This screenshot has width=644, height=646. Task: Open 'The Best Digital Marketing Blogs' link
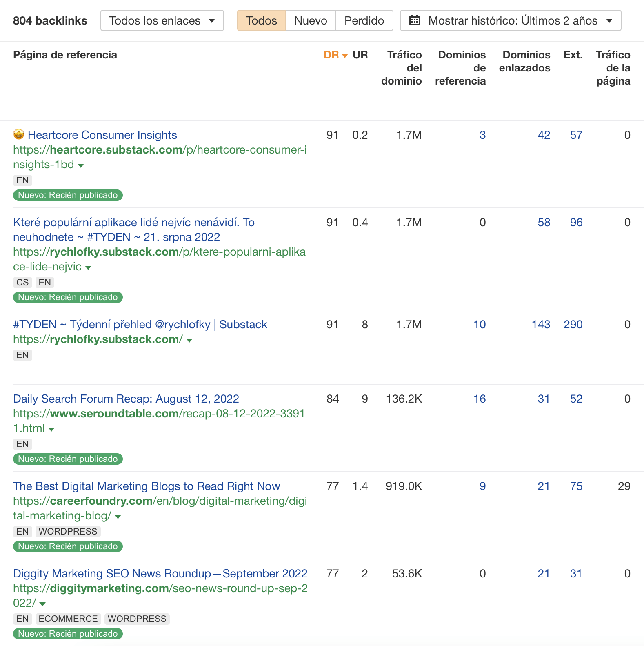coord(147,486)
